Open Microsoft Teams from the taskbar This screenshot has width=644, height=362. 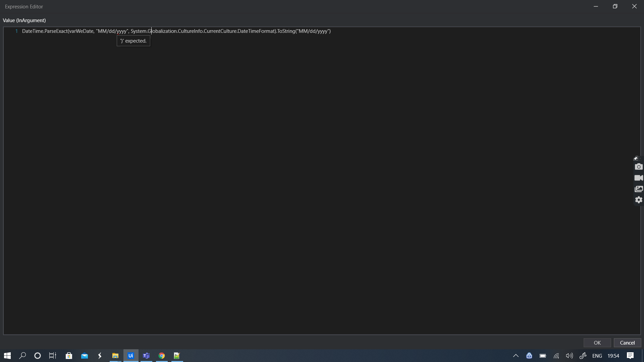[146, 356]
